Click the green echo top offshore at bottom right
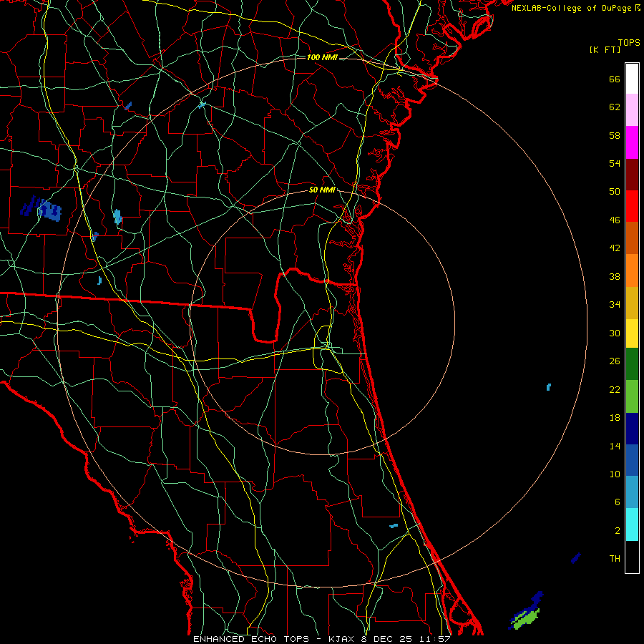The image size is (644, 644). click(x=526, y=620)
